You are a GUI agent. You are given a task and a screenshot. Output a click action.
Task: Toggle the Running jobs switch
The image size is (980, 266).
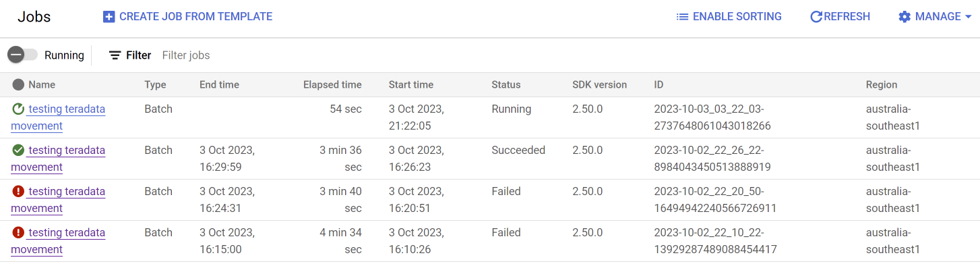pyautogui.click(x=22, y=55)
